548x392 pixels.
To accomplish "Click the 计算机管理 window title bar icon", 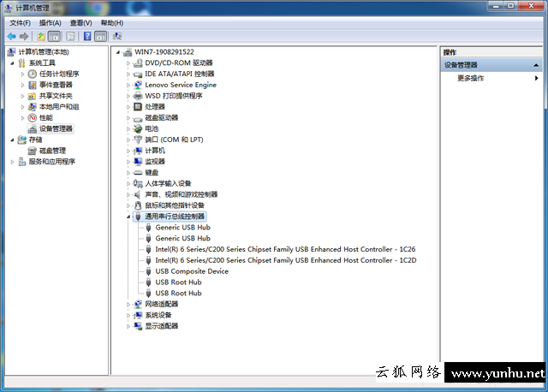I will click(x=9, y=8).
